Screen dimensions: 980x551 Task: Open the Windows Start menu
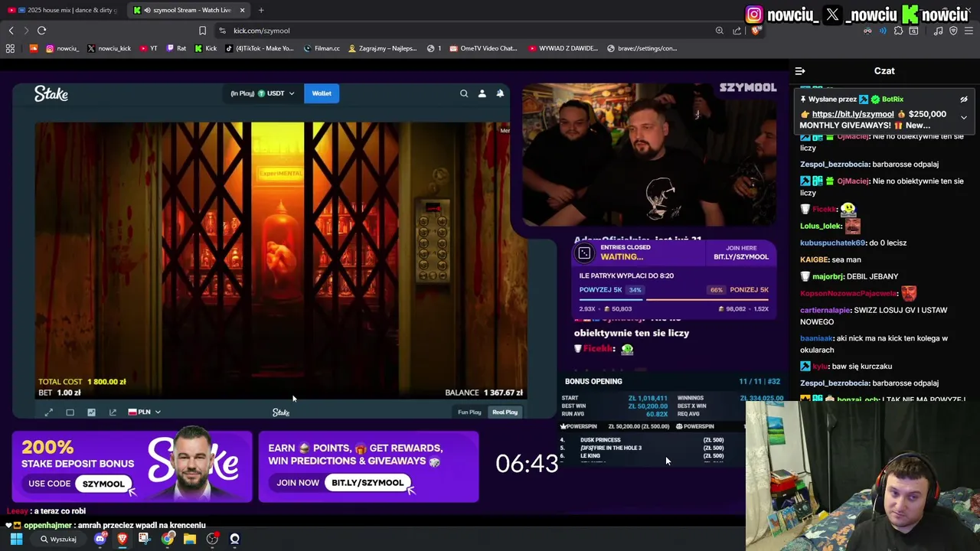click(16, 539)
